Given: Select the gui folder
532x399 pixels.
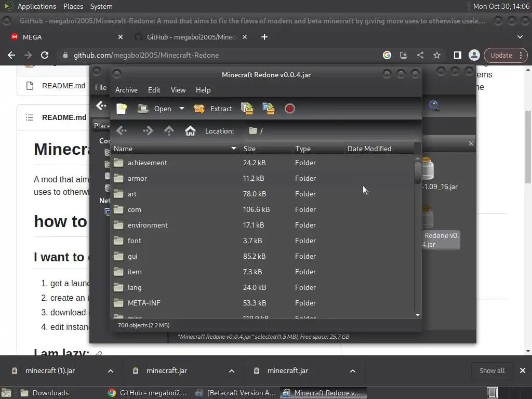Looking at the screenshot, I should coord(262,257).
